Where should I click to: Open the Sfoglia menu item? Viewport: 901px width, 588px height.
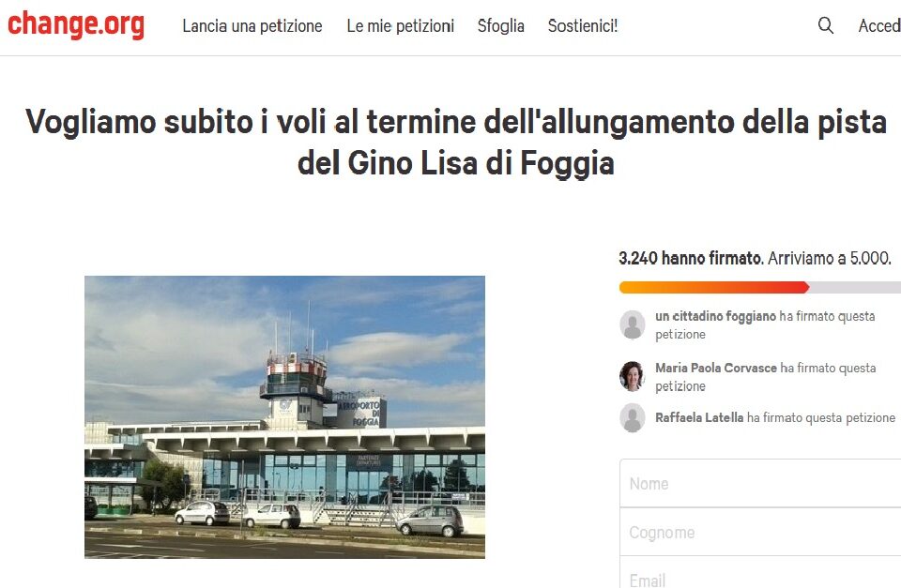point(501,26)
